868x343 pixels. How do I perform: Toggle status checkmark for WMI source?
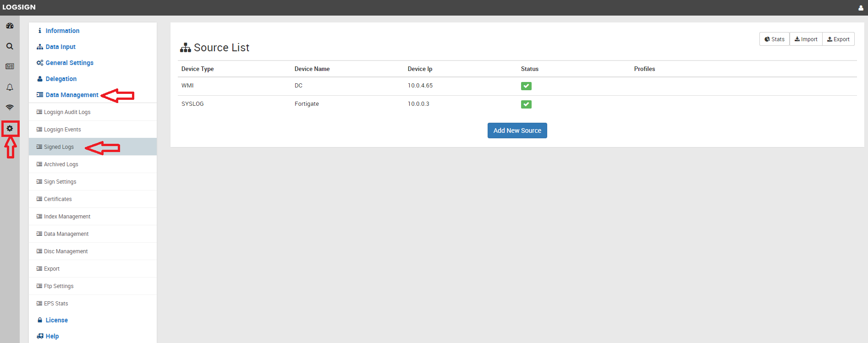pos(526,86)
